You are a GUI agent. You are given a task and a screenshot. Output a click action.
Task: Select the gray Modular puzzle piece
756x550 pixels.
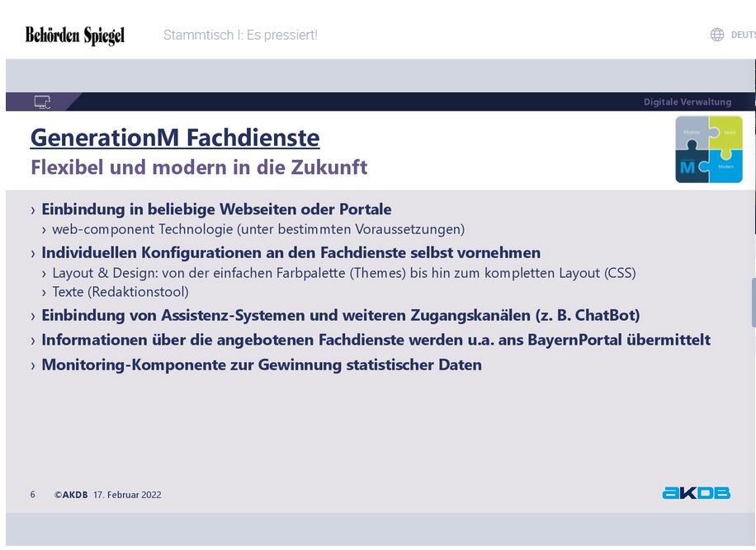[x=692, y=132]
